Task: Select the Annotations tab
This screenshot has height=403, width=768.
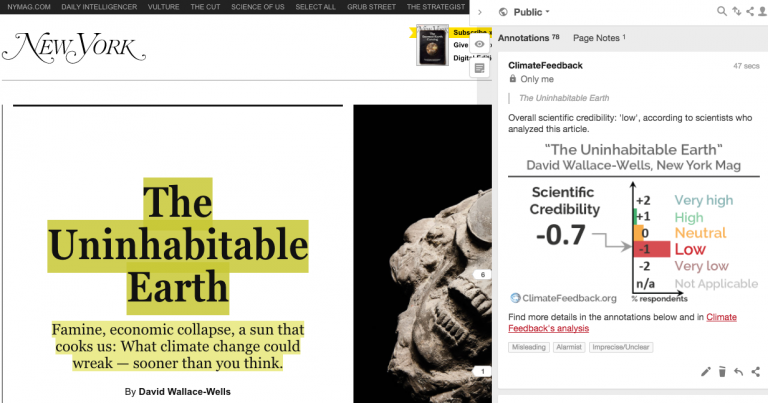Action: coord(536,38)
